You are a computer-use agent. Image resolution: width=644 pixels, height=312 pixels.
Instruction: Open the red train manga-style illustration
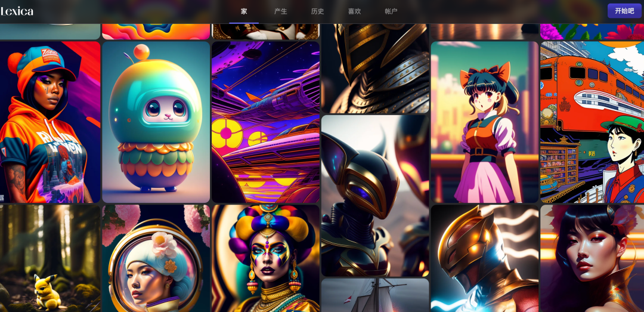pos(592,122)
